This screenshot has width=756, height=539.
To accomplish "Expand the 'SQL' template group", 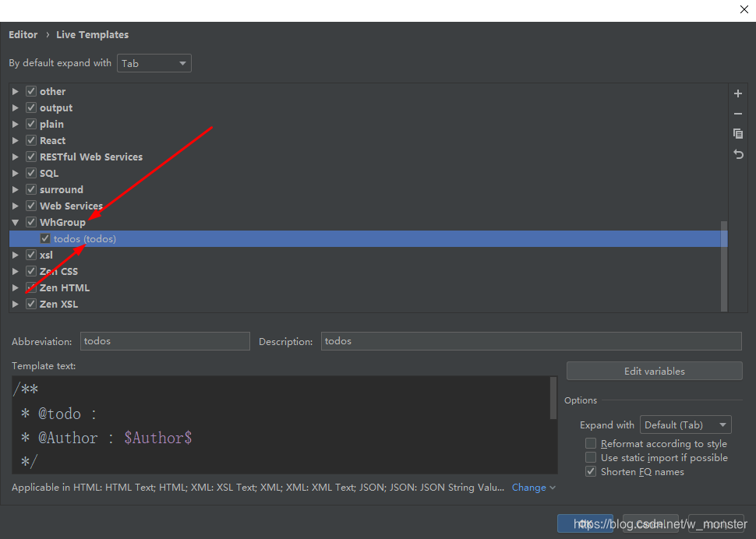I will click(16, 173).
